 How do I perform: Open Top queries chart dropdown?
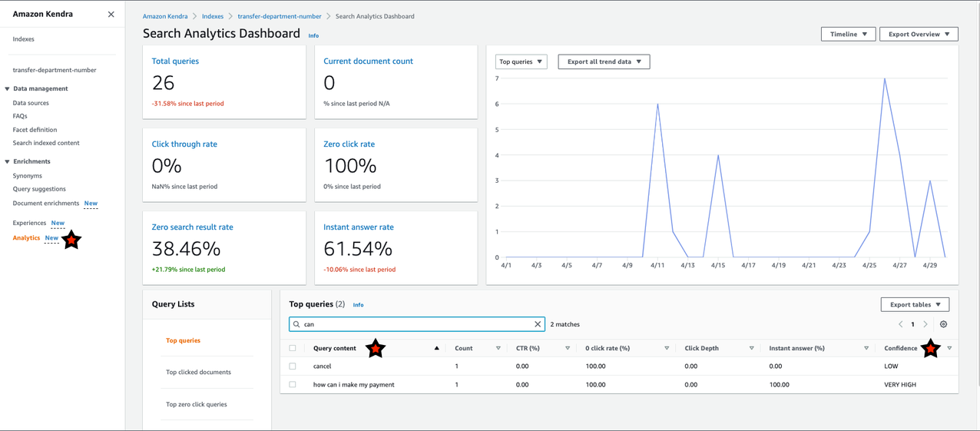click(521, 61)
